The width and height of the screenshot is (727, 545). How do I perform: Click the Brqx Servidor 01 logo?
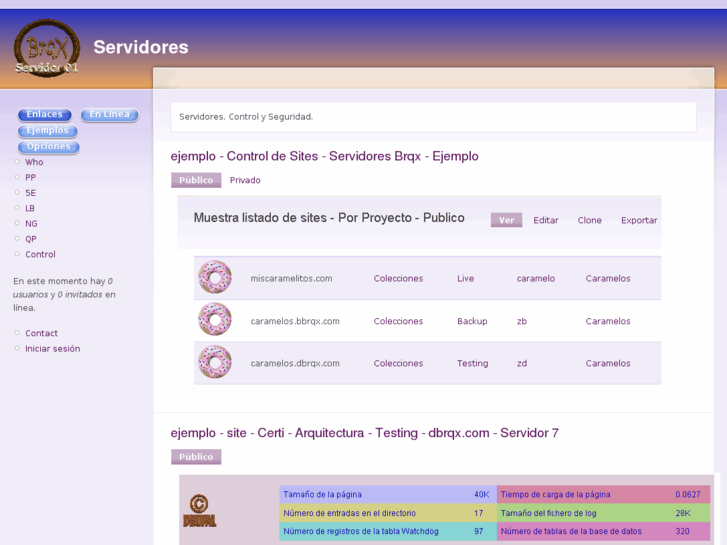click(46, 48)
